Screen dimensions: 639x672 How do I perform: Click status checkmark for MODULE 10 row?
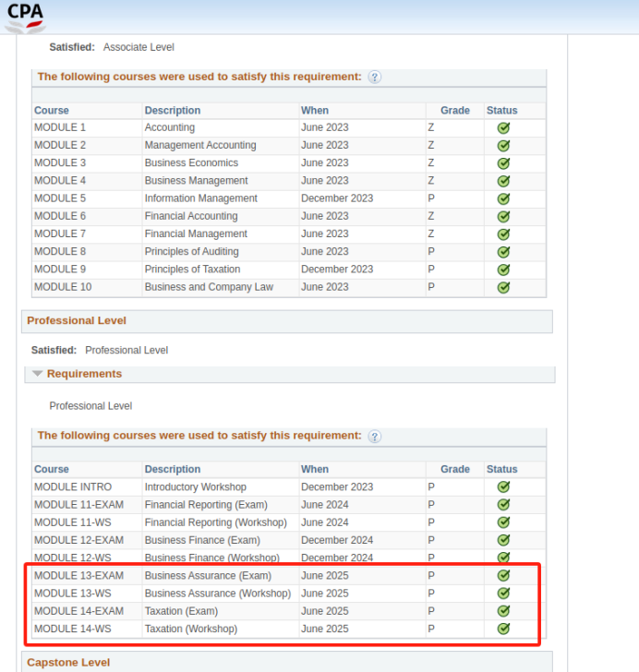[x=503, y=287]
